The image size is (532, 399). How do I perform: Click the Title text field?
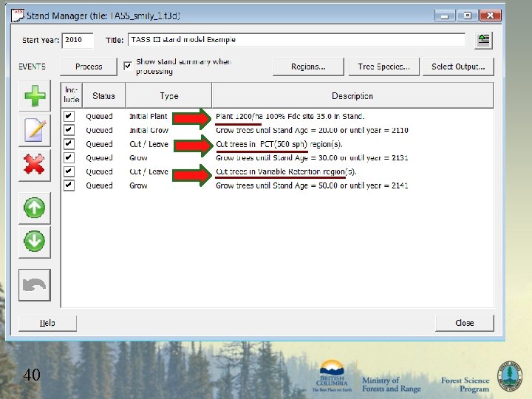[x=296, y=40]
